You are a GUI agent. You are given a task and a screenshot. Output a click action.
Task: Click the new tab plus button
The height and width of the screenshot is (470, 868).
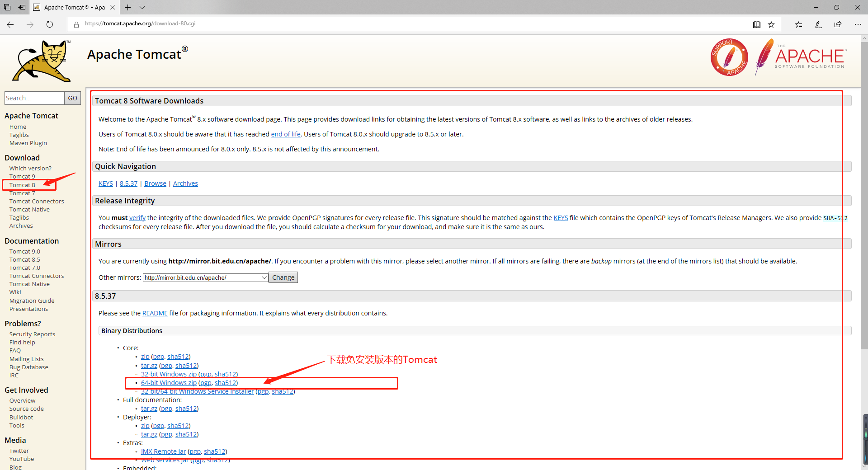click(128, 7)
